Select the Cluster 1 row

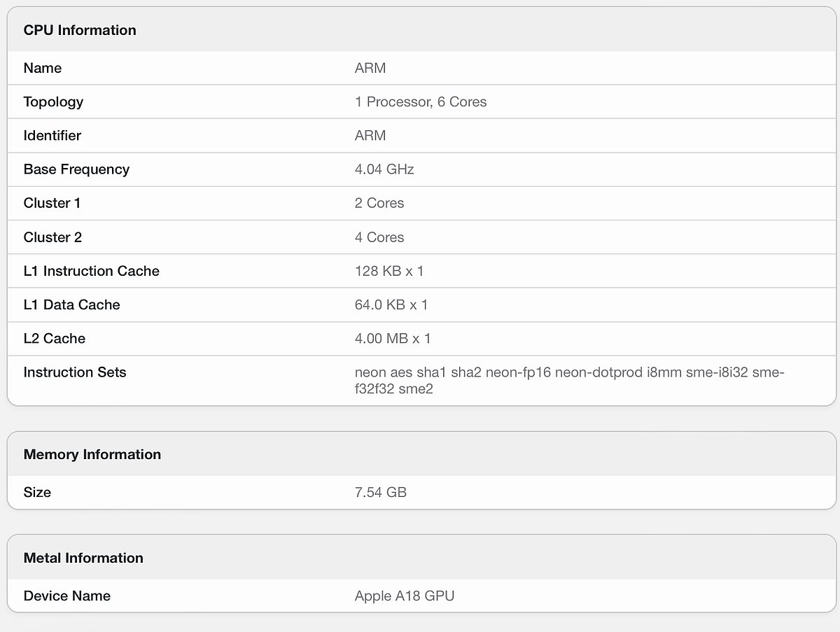coord(378,203)
